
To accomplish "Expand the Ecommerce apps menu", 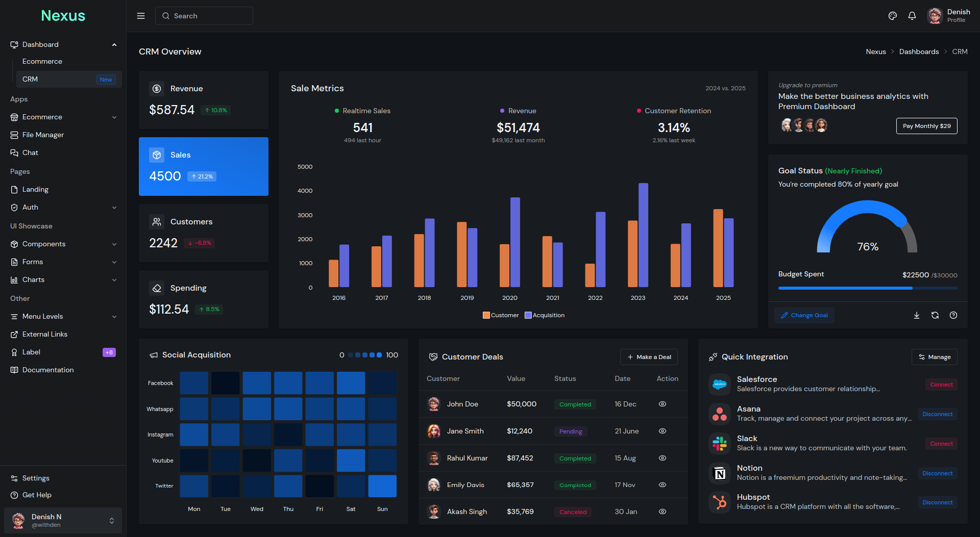I will coord(43,117).
